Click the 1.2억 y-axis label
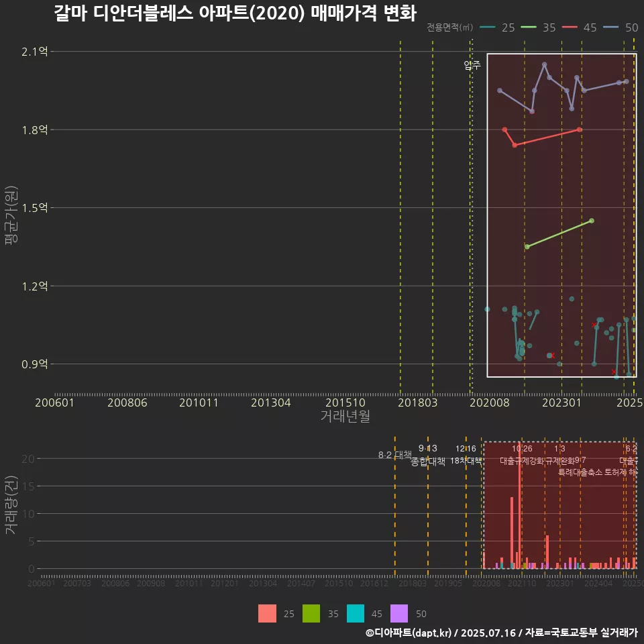 34,286
